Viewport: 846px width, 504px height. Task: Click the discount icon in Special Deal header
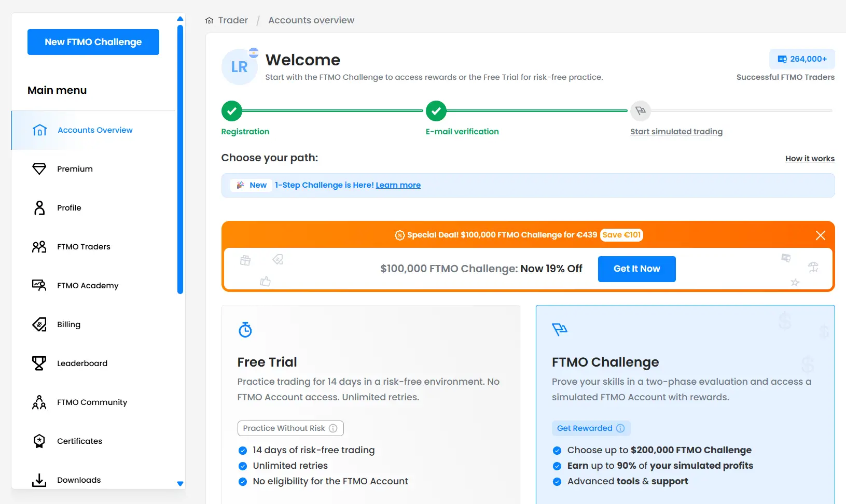(399, 235)
